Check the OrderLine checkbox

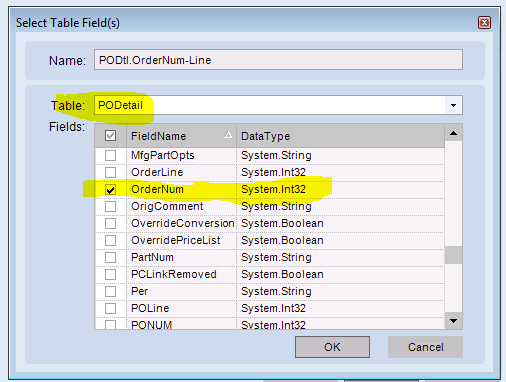[110, 172]
